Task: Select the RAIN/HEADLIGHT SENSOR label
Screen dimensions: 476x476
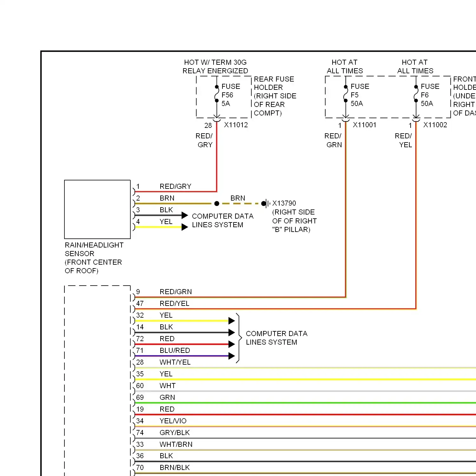Action: [94, 258]
